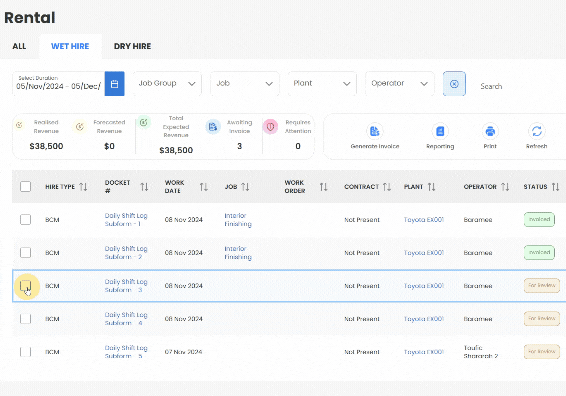This screenshot has width=566, height=396.
Task: Sort by Job column
Action: pyautogui.click(x=245, y=187)
